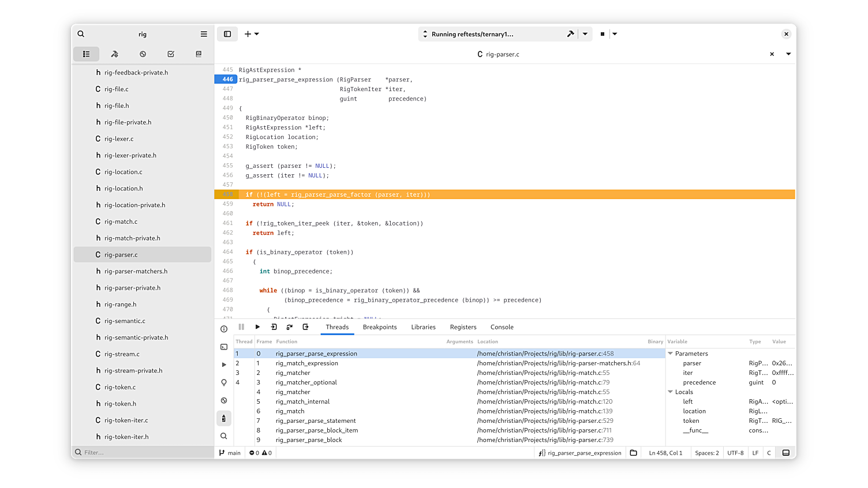Click the Spaces: 2 indentation button

click(706, 453)
